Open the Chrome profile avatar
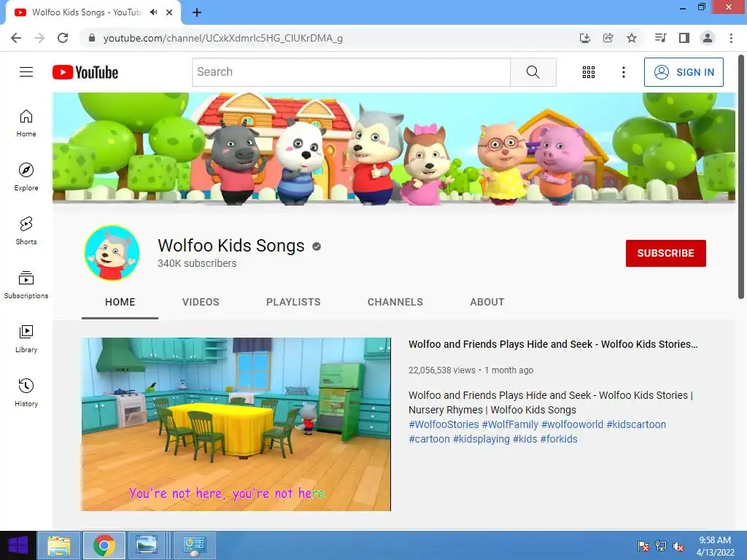Viewport: 747px width, 560px height. [x=708, y=38]
